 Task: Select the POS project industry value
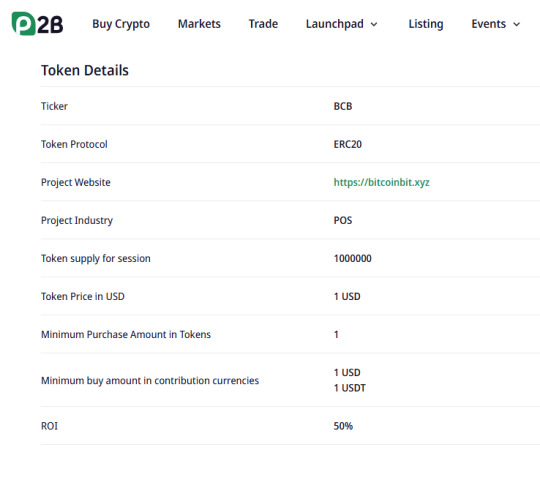pyautogui.click(x=343, y=220)
